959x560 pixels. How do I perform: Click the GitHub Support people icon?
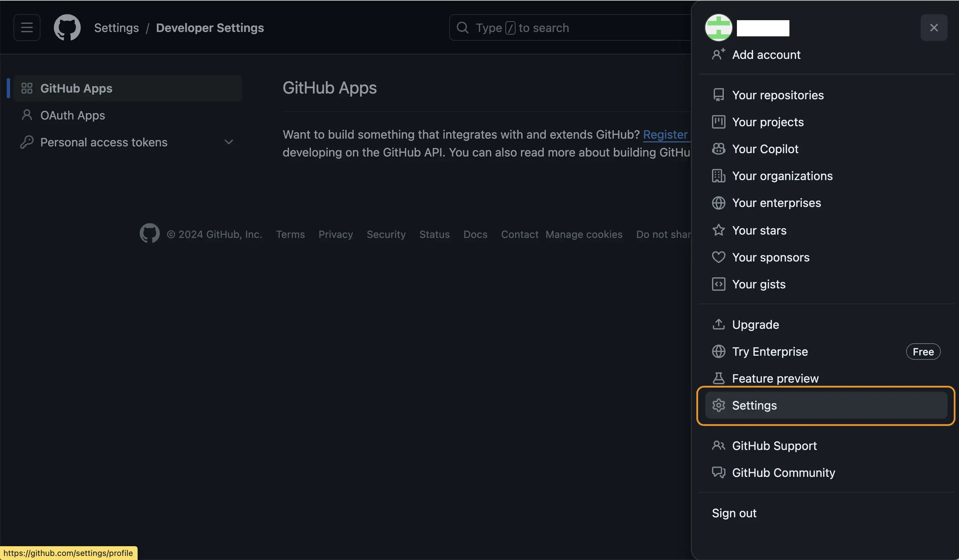click(x=718, y=446)
